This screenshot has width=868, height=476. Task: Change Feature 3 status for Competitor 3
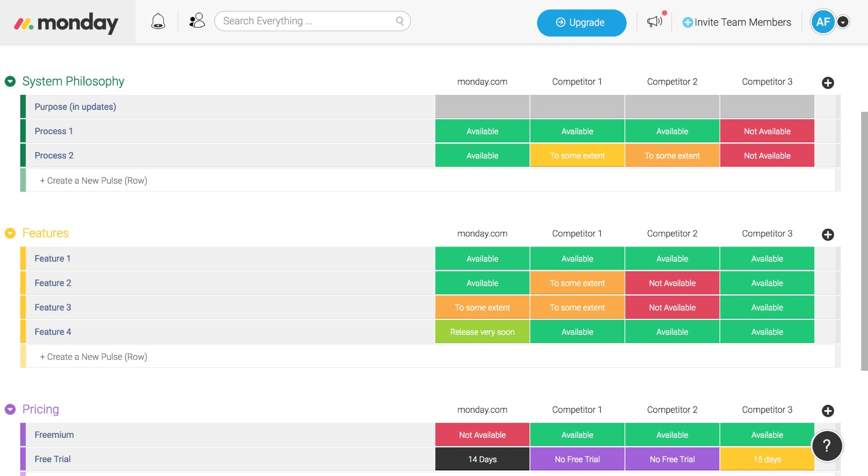(767, 308)
